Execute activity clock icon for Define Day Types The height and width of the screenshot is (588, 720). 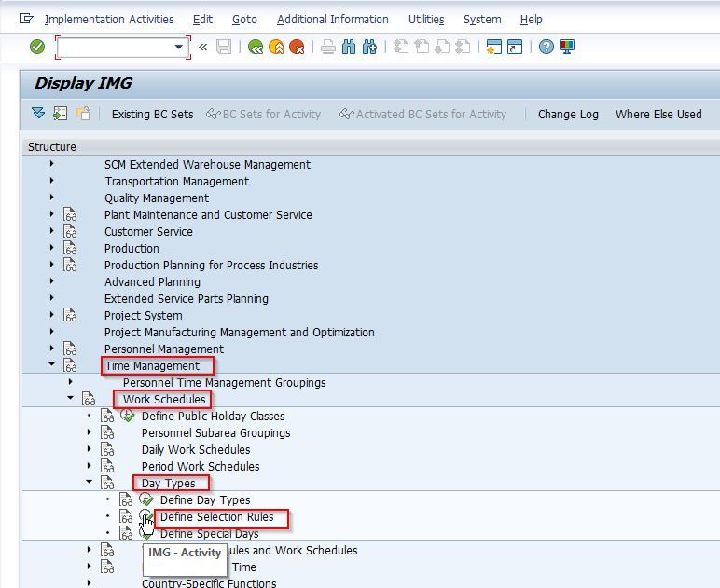pyautogui.click(x=146, y=499)
